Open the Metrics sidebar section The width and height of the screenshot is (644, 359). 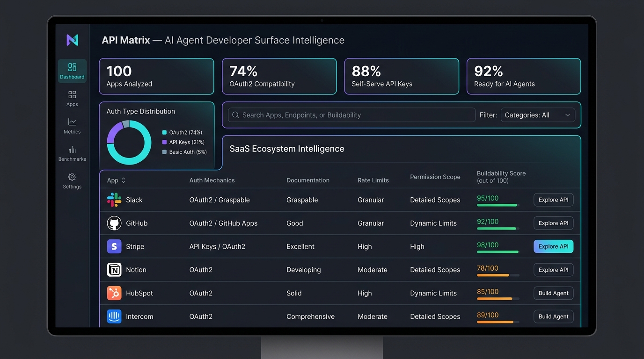pos(72,126)
